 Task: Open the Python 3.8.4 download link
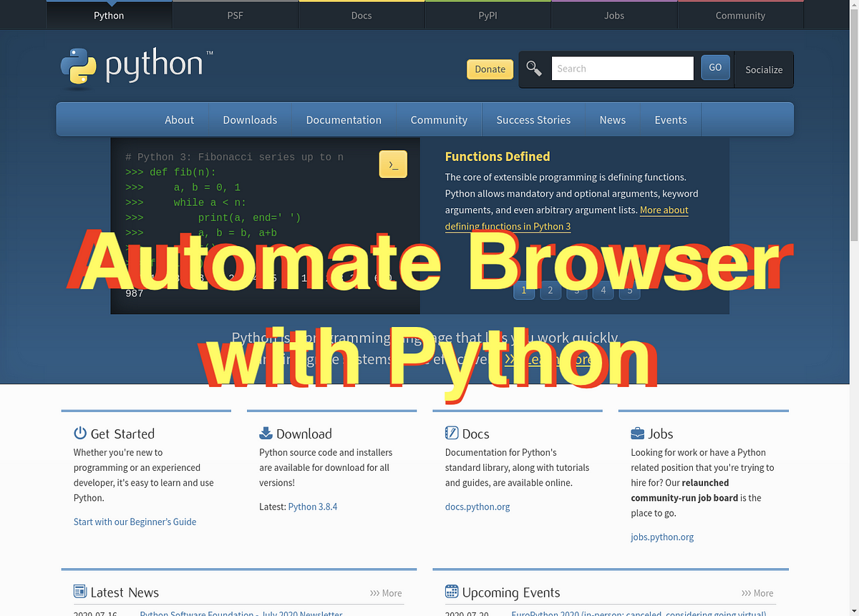coord(313,507)
